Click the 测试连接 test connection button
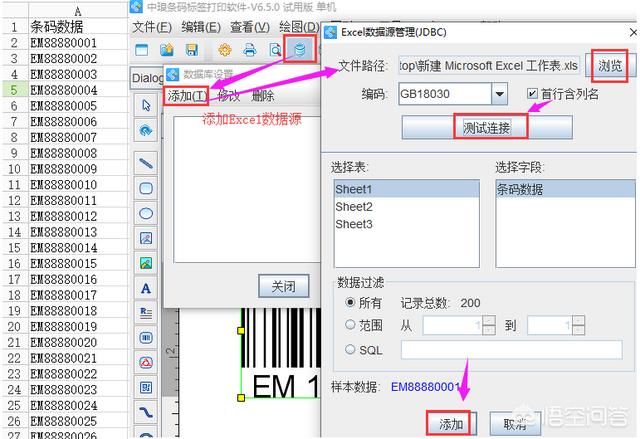The width and height of the screenshot is (640, 439). pos(487,128)
